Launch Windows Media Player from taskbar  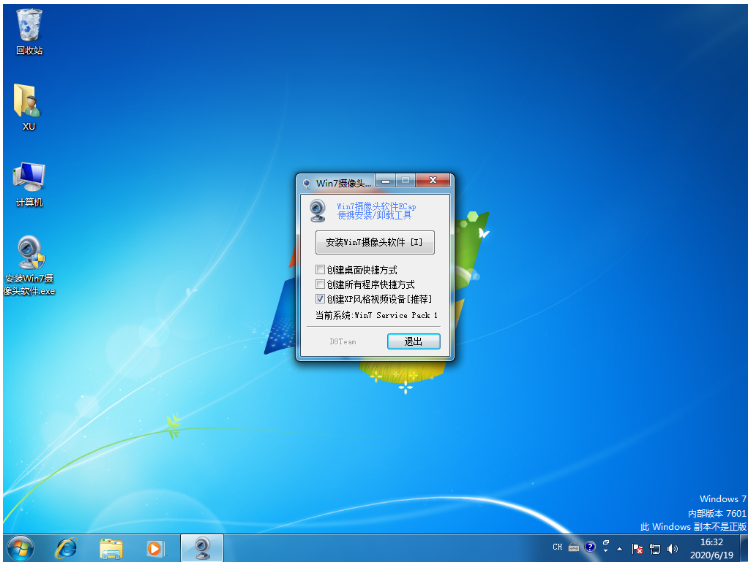[154, 548]
